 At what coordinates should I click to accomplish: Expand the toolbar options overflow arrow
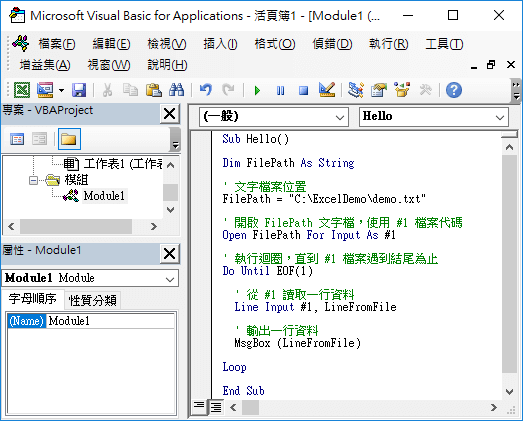tap(516, 90)
